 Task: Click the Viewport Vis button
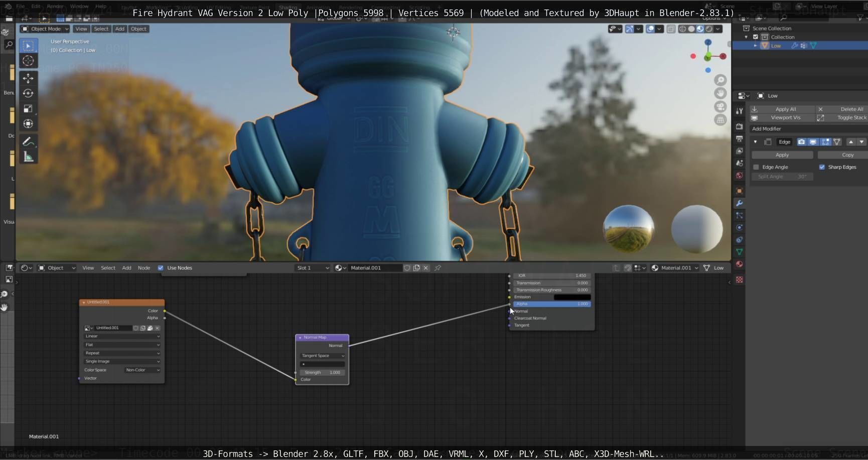point(782,118)
